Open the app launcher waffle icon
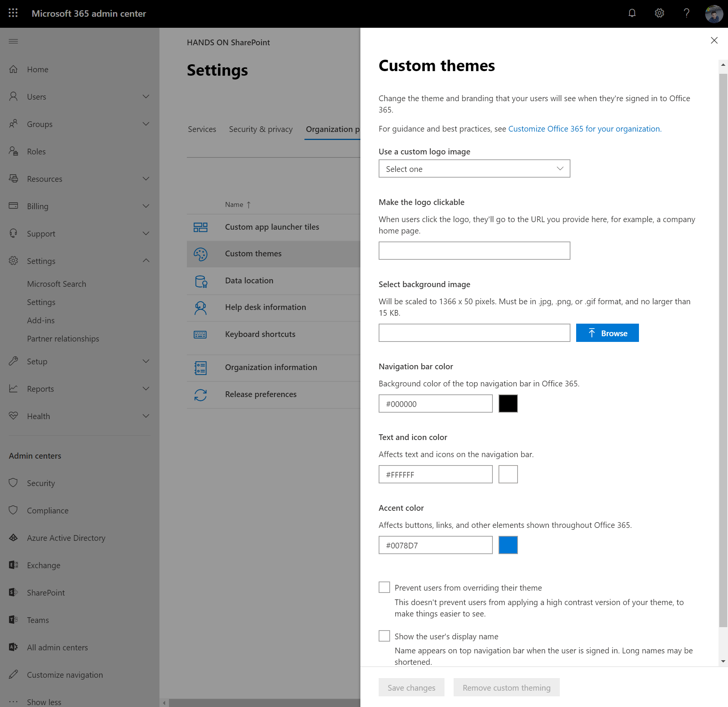 point(13,13)
